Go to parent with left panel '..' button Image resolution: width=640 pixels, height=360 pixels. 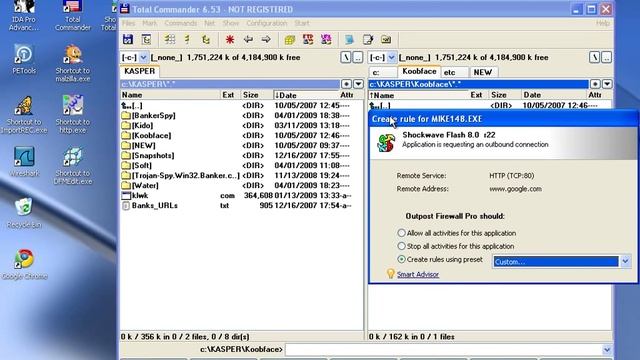click(358, 58)
